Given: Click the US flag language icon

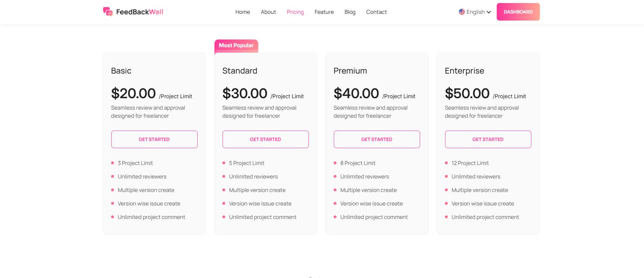Looking at the screenshot, I should point(462,12).
